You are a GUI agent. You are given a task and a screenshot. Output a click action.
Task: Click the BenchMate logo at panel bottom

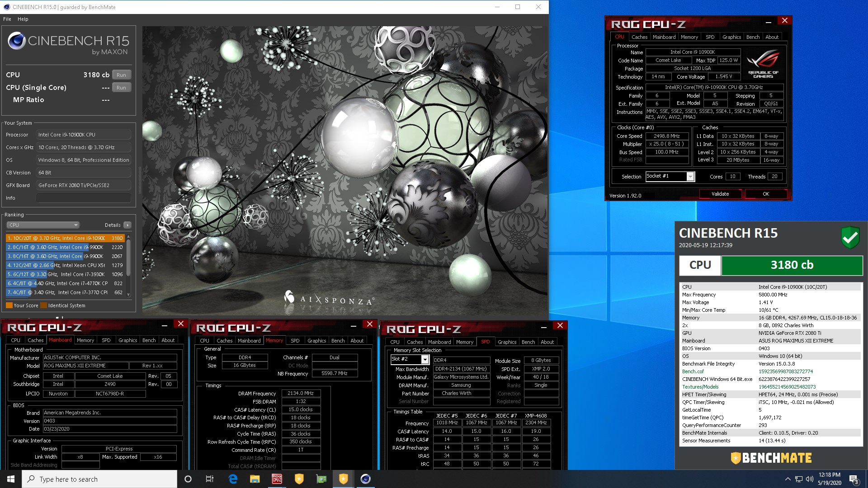click(771, 458)
